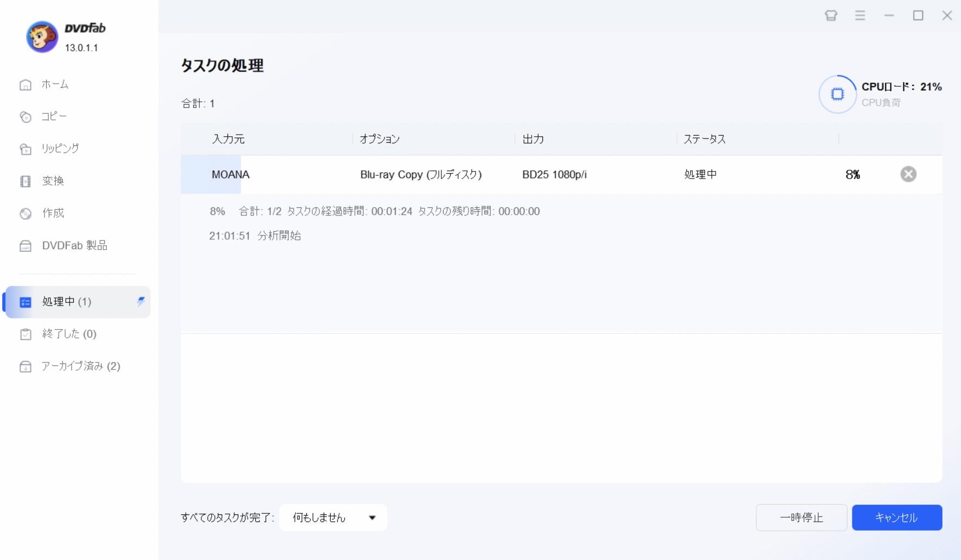This screenshot has height=560, width=961.
Task: Click the 合計: 1 total text
Action: coord(198,104)
